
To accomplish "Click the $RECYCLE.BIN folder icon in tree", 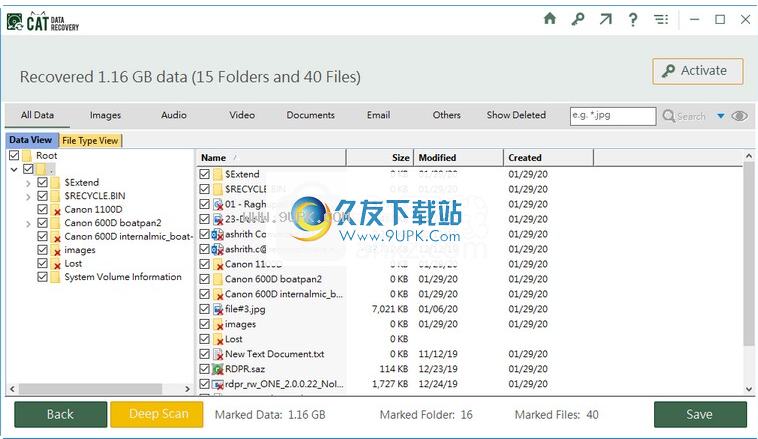I will point(55,196).
